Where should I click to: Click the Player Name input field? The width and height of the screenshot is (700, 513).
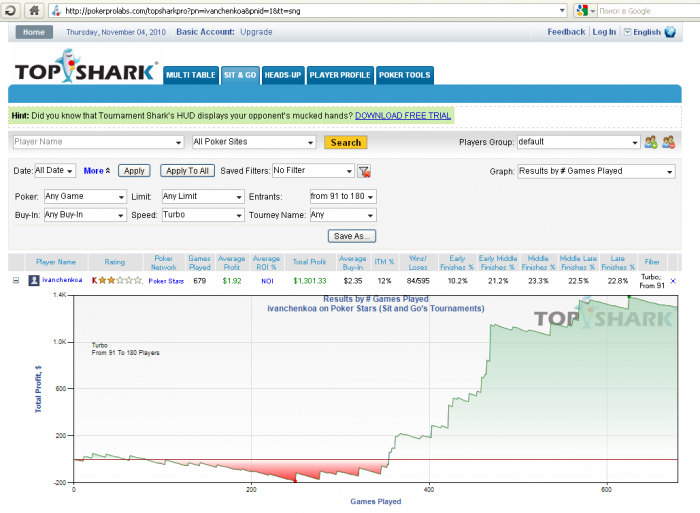point(98,142)
